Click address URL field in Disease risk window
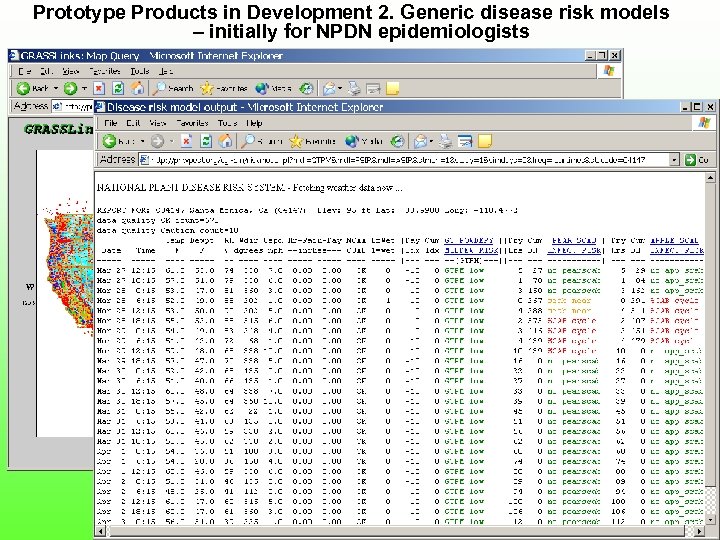The height and width of the screenshot is (540, 720). click(404, 160)
